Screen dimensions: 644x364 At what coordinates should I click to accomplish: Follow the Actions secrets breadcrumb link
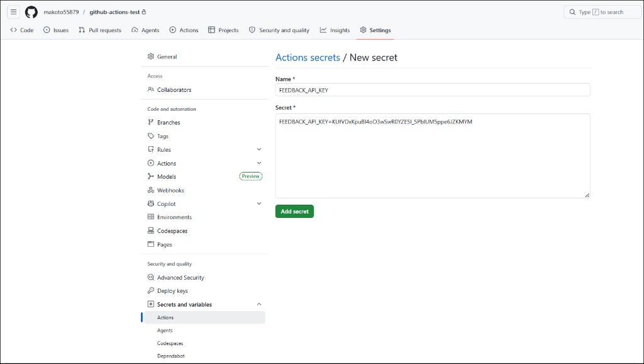coord(308,57)
